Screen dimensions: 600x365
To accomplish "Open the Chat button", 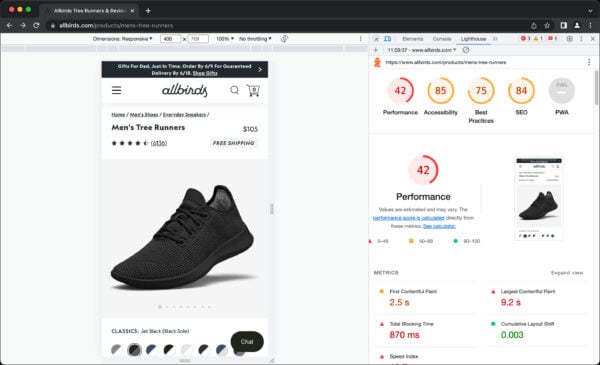I will click(247, 342).
